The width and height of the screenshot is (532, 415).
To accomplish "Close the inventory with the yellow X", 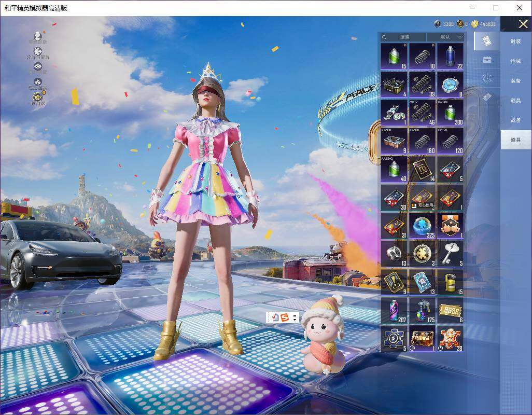I will coord(523,24).
